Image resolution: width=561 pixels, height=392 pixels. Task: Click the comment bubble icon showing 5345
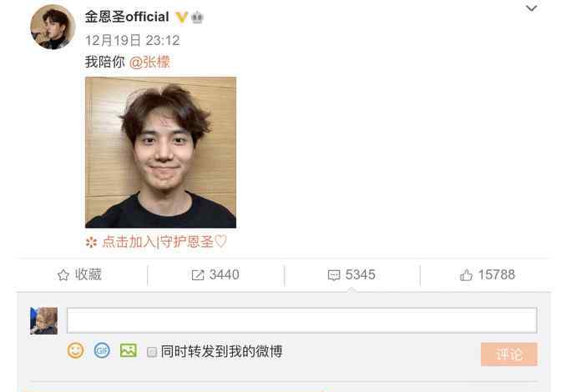334,275
